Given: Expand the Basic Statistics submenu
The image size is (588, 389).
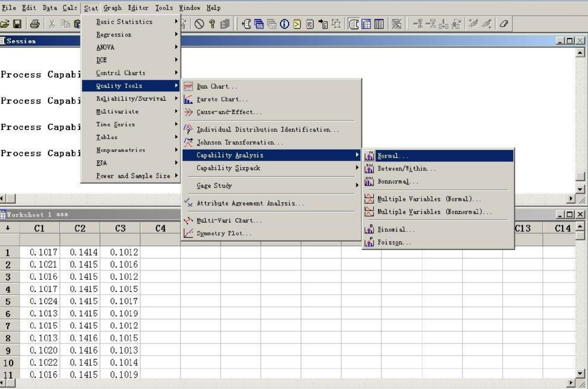Looking at the screenshot, I should 131,22.
